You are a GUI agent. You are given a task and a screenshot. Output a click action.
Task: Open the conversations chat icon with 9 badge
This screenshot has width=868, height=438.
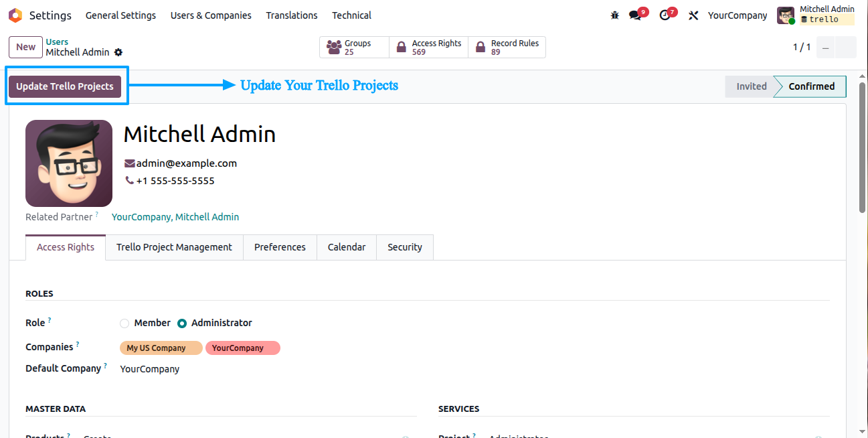click(x=635, y=15)
